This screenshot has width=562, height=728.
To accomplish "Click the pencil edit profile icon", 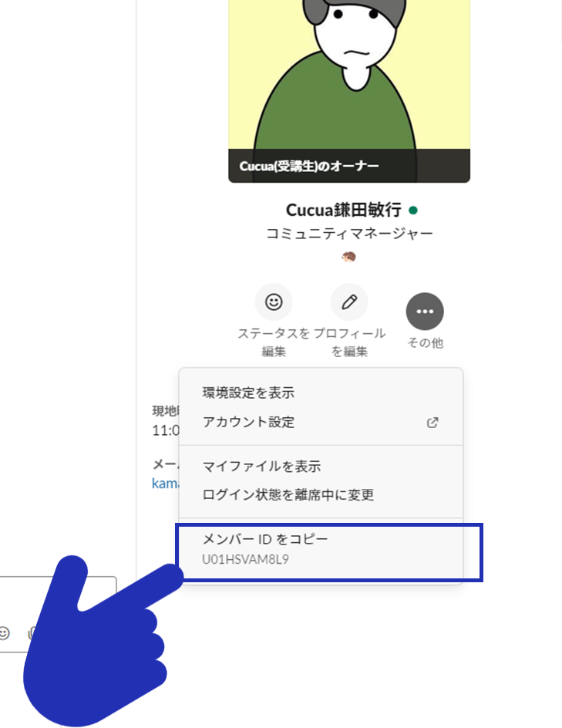I will coord(349,302).
